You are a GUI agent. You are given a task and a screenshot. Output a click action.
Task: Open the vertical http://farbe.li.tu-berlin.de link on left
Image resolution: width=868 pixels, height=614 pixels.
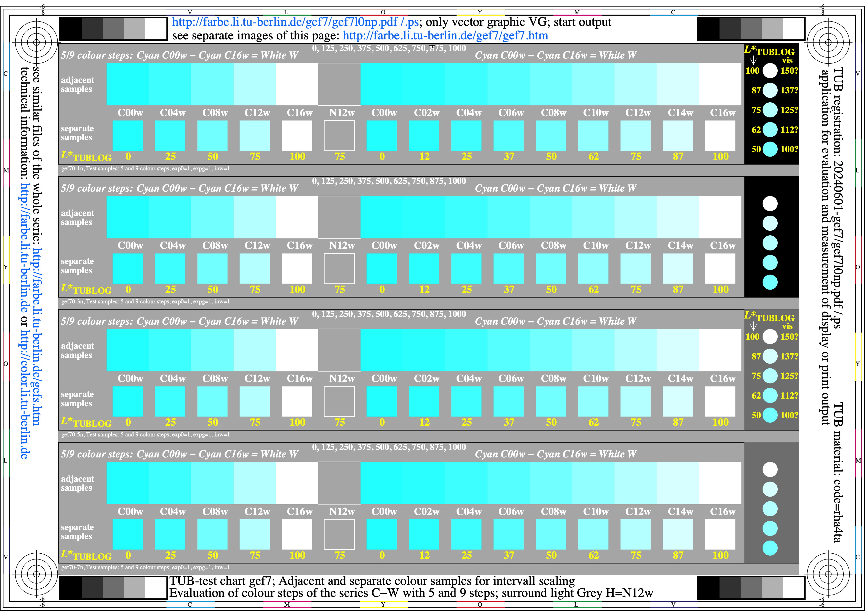coord(24,248)
